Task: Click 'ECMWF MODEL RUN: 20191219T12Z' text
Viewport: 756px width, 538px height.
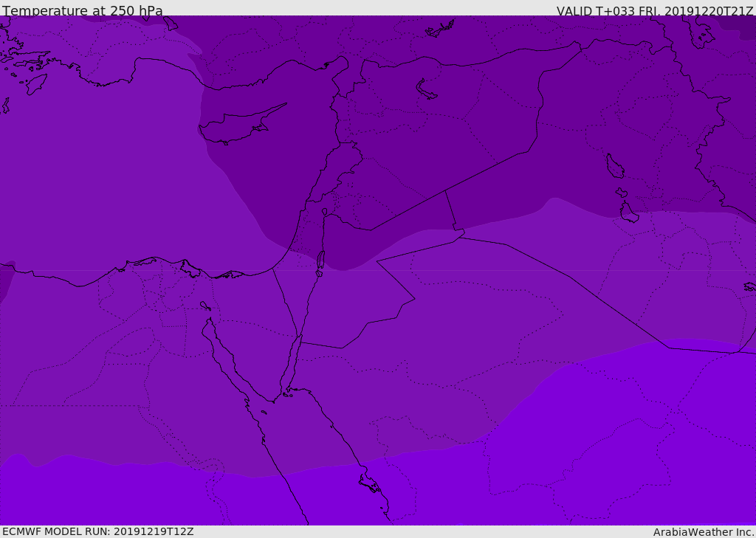Action: pyautogui.click(x=98, y=531)
